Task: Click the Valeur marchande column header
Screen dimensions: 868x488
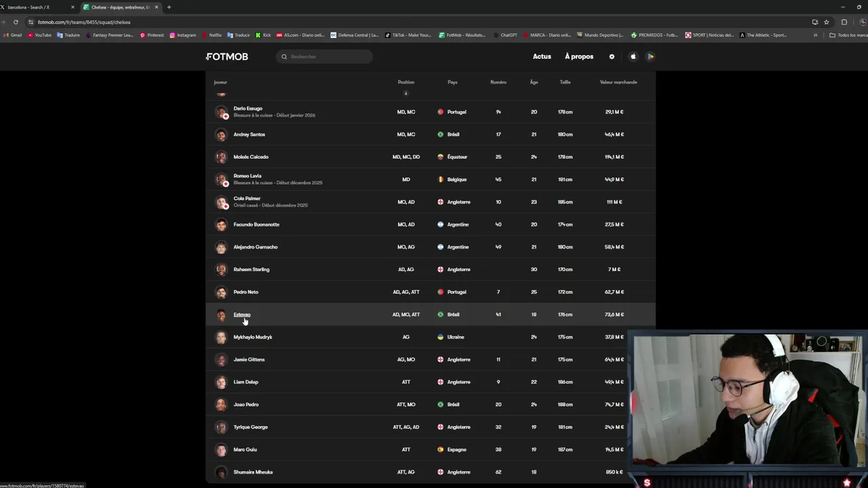Action: pos(618,82)
